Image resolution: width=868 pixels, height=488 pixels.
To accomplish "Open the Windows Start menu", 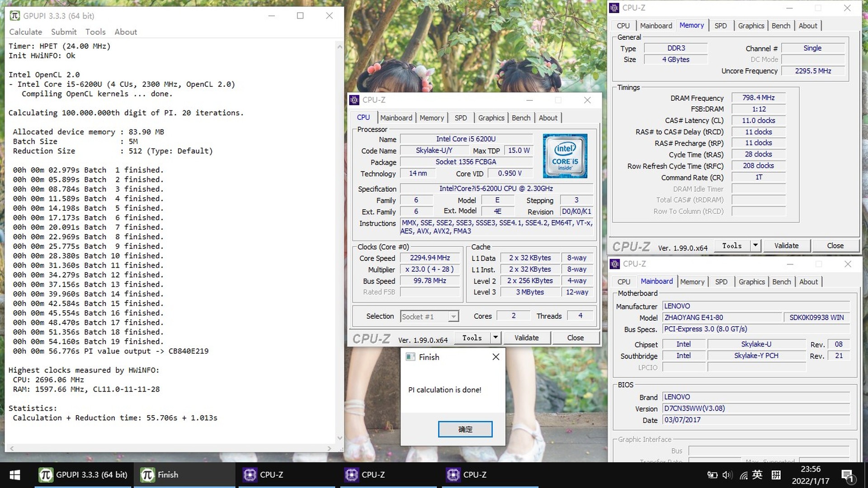I will click(14, 475).
